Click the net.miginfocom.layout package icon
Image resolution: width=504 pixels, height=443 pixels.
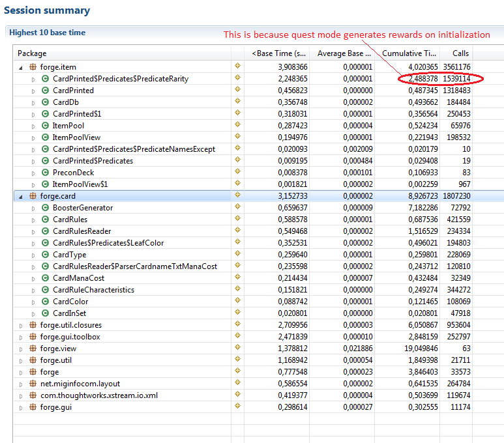click(33, 384)
